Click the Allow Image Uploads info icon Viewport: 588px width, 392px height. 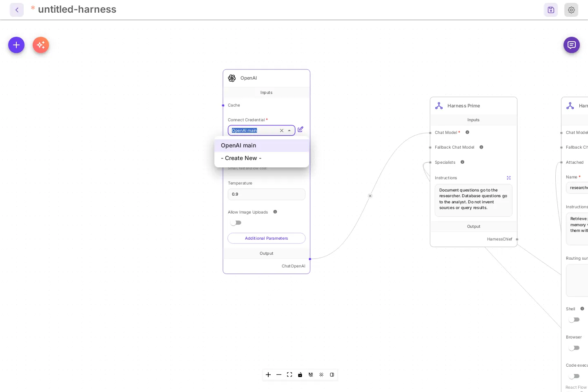pos(275,212)
